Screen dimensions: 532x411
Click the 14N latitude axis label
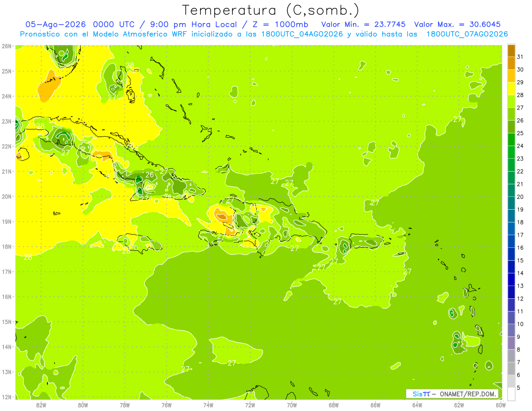6,347
